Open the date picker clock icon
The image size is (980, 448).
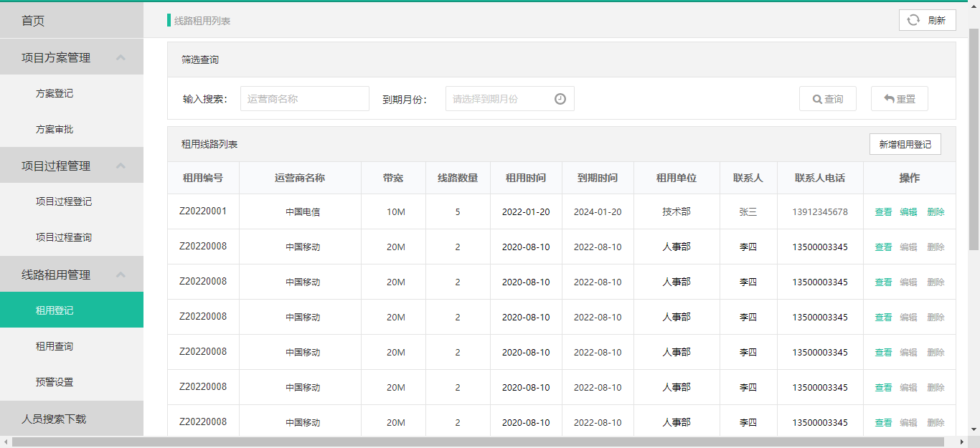coord(560,99)
